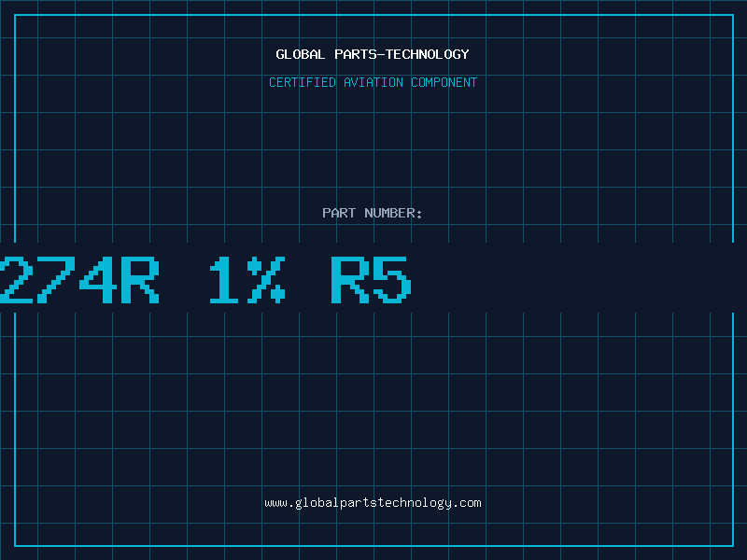Click the word PARTS-TECHNOLOGY in the header
The width and height of the screenshot is (747, 560).
pyautogui.click(x=402, y=54)
